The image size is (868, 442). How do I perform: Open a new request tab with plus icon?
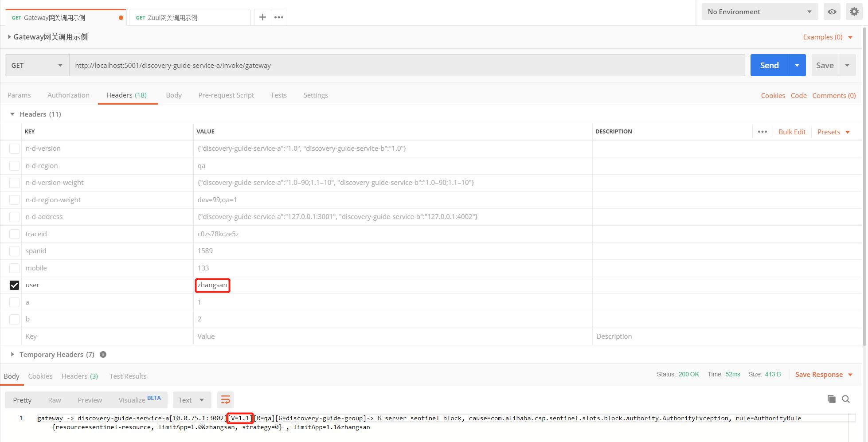pyautogui.click(x=262, y=17)
